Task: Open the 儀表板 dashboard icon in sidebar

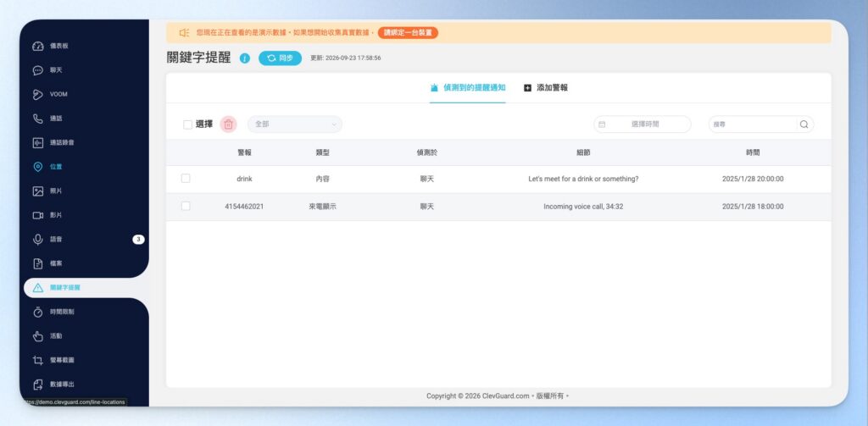Action: (37, 46)
